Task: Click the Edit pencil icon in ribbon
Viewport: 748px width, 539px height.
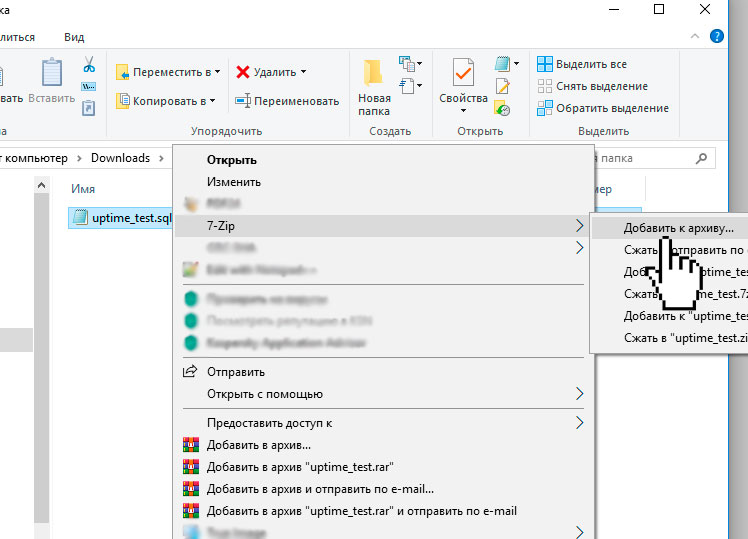Action: (502, 86)
